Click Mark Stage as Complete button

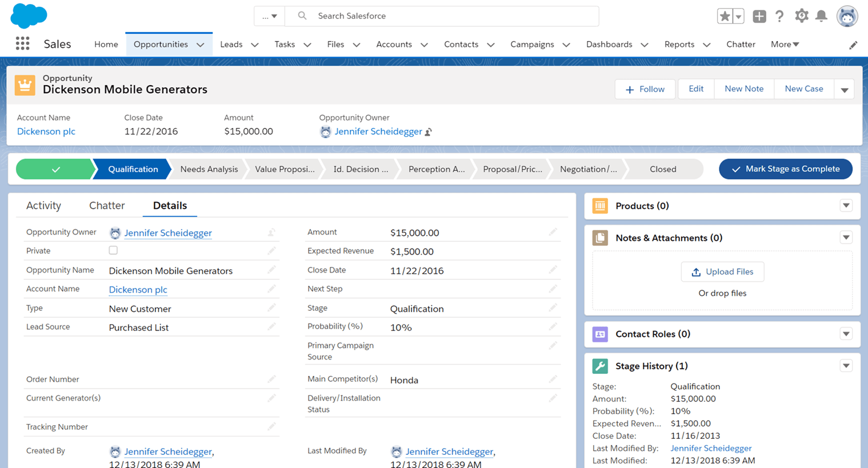click(785, 169)
